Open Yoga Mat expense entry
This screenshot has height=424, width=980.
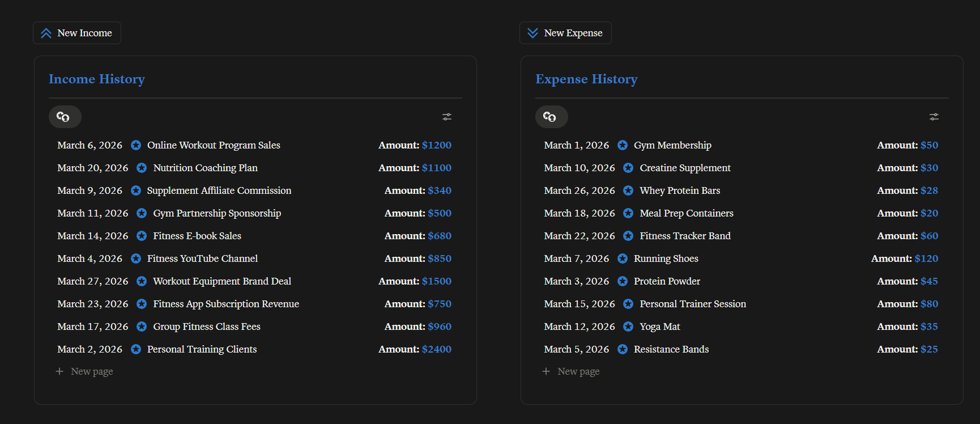[x=660, y=327]
